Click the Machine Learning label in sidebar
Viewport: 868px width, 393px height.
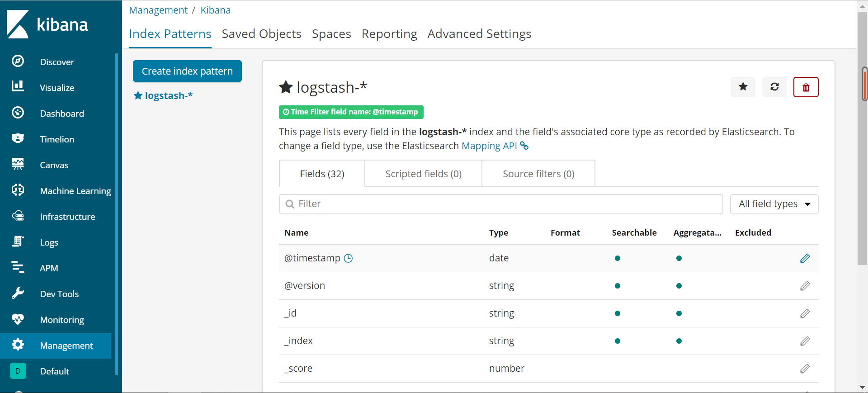coord(75,191)
